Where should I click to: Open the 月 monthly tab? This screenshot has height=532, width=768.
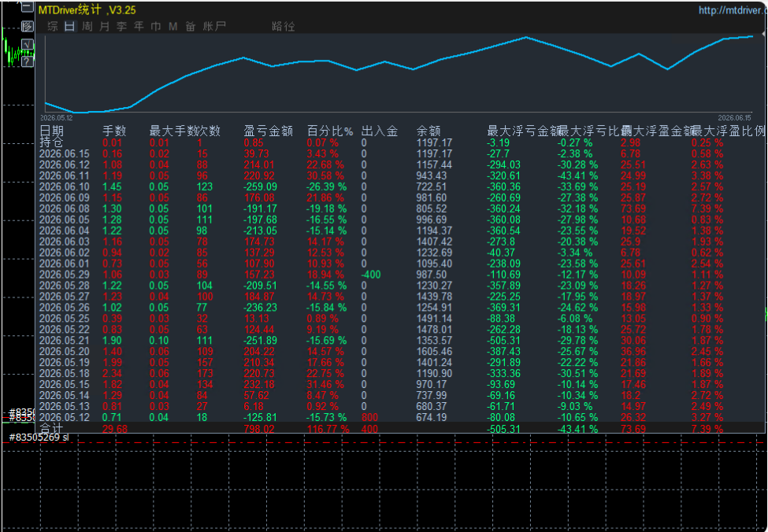pyautogui.click(x=104, y=27)
